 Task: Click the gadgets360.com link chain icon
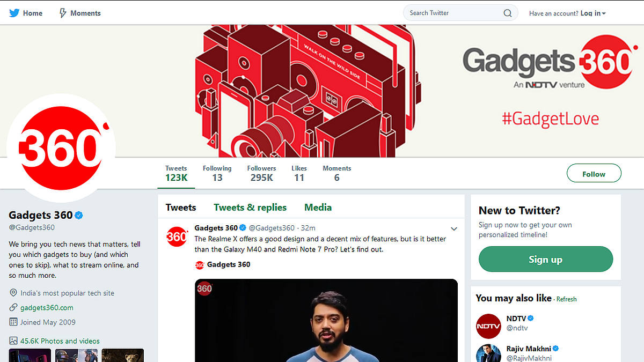pyautogui.click(x=13, y=308)
